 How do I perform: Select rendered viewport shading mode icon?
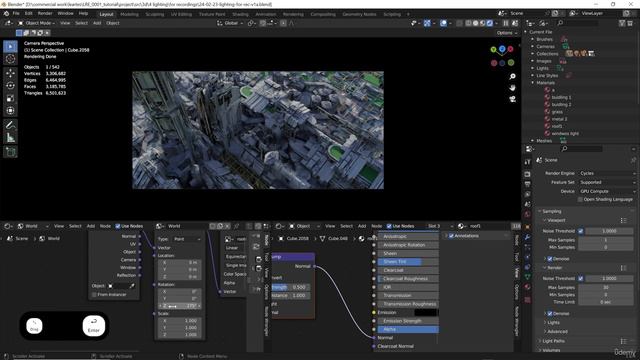click(490, 23)
